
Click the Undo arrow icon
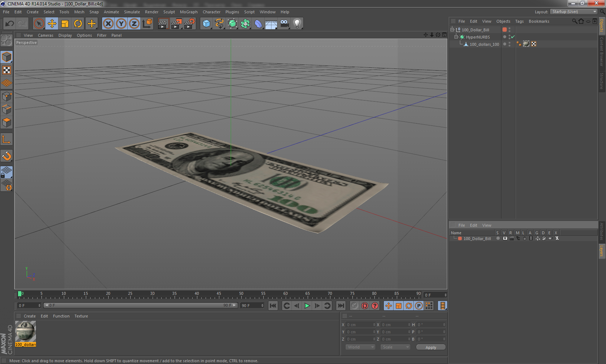9,24
